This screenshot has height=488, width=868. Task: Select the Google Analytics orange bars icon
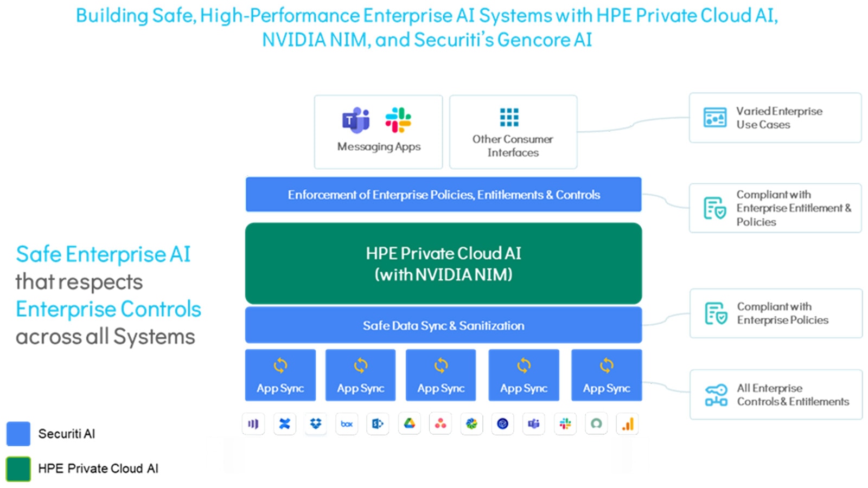coord(627,424)
